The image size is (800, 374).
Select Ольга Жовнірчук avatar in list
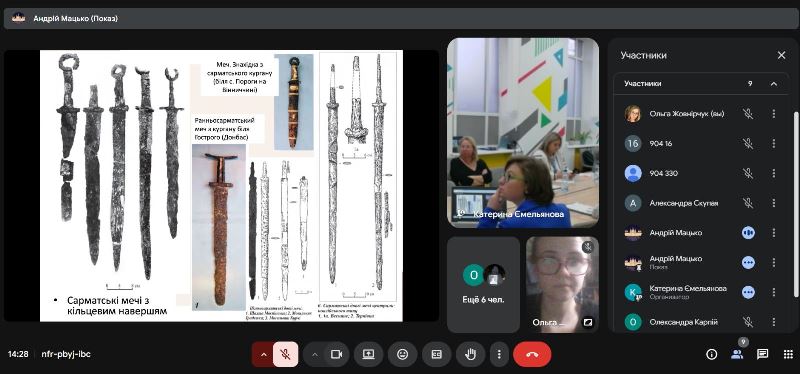click(633, 114)
